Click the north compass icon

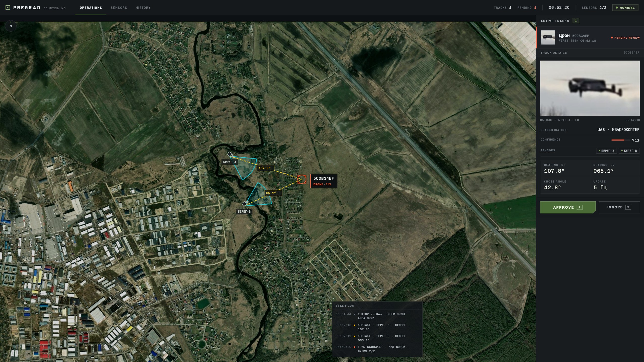point(11,25)
